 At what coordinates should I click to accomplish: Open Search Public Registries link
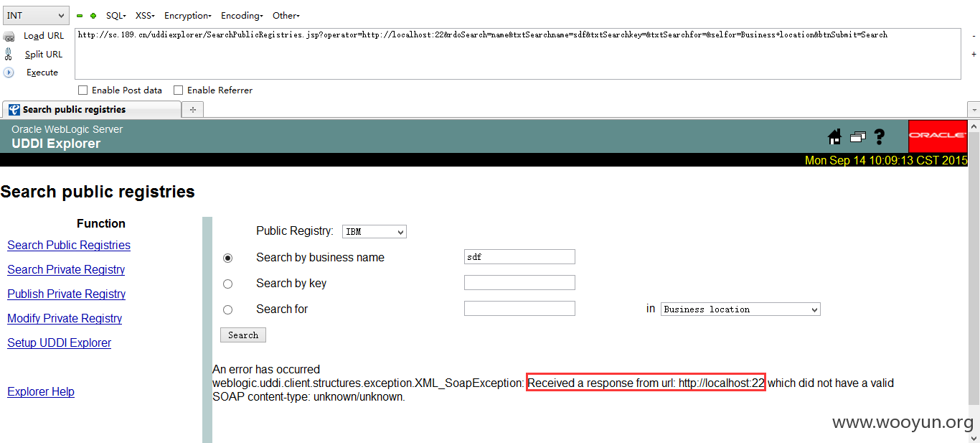[69, 246]
